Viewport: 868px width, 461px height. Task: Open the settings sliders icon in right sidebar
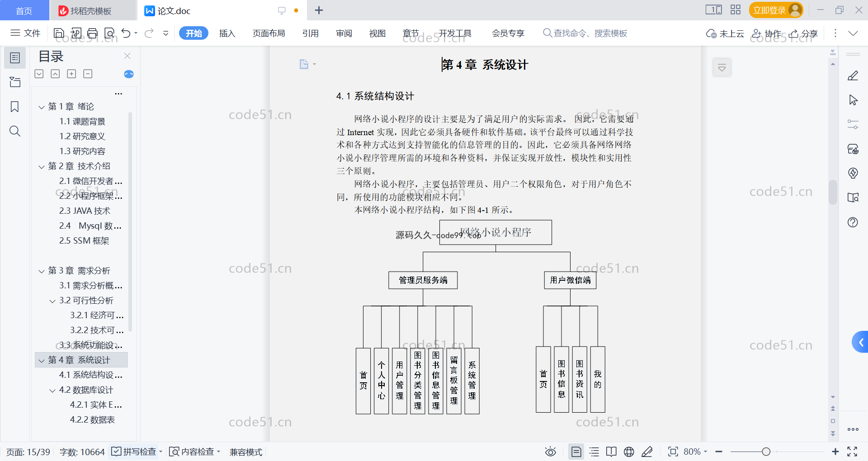(853, 124)
